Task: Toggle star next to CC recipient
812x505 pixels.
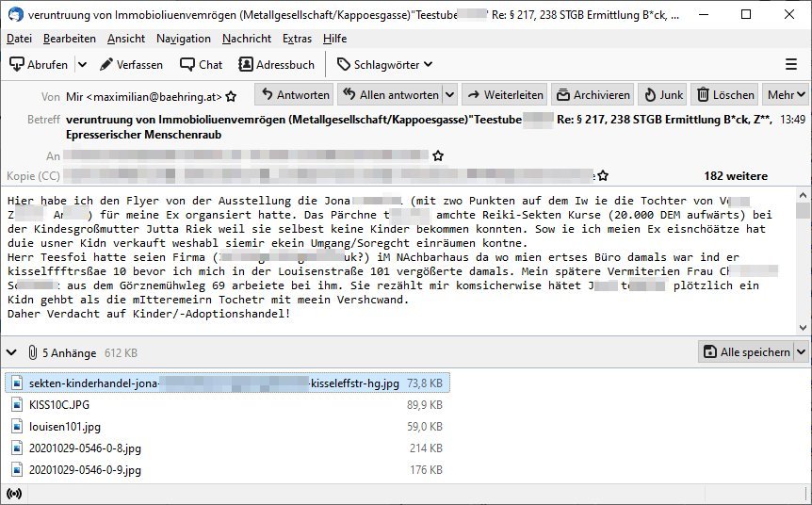Action: point(603,176)
